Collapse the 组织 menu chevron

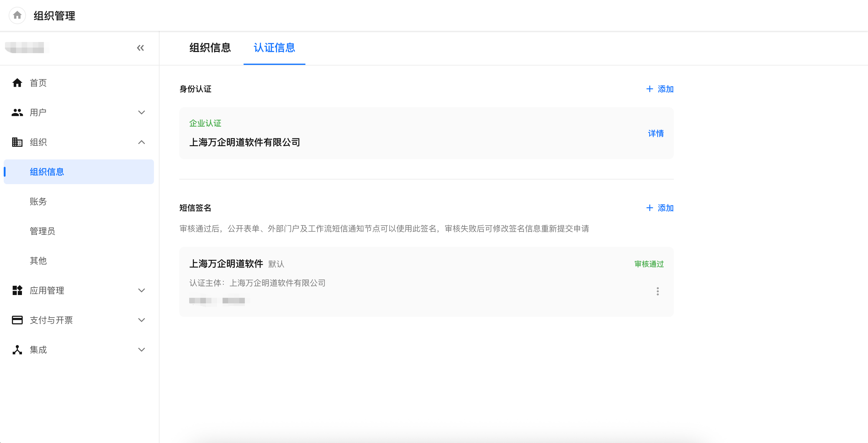142,142
